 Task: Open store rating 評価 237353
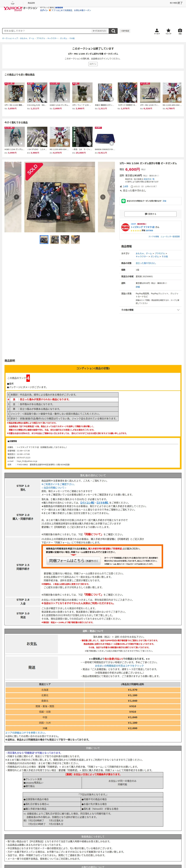pyautogui.click(x=147, y=230)
